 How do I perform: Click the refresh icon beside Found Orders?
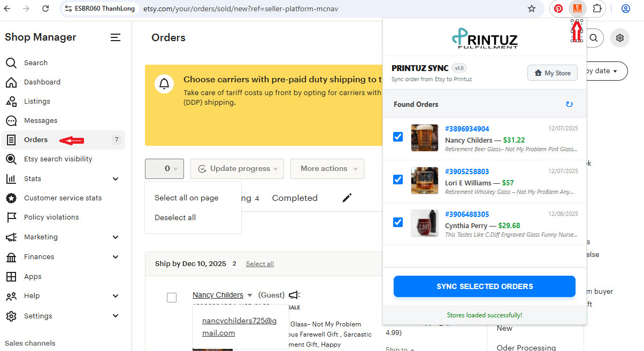pos(569,104)
